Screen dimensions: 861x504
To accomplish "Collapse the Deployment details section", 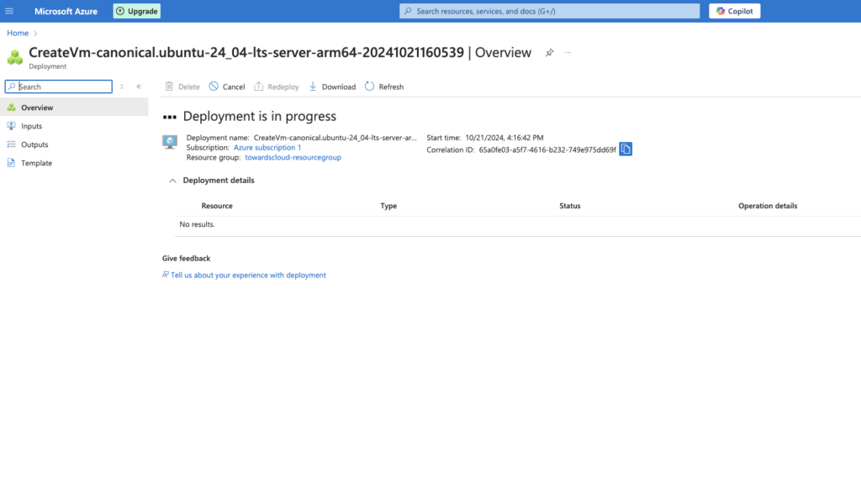I will click(x=172, y=181).
